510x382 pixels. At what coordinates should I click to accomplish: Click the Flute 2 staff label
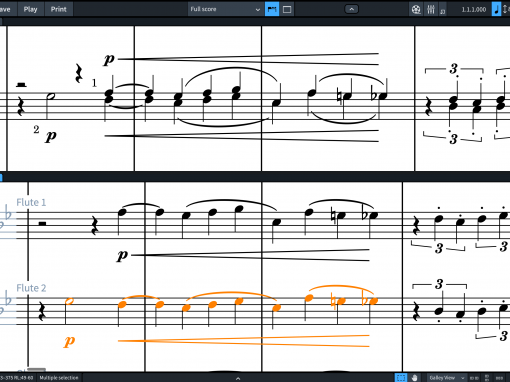pyautogui.click(x=31, y=288)
